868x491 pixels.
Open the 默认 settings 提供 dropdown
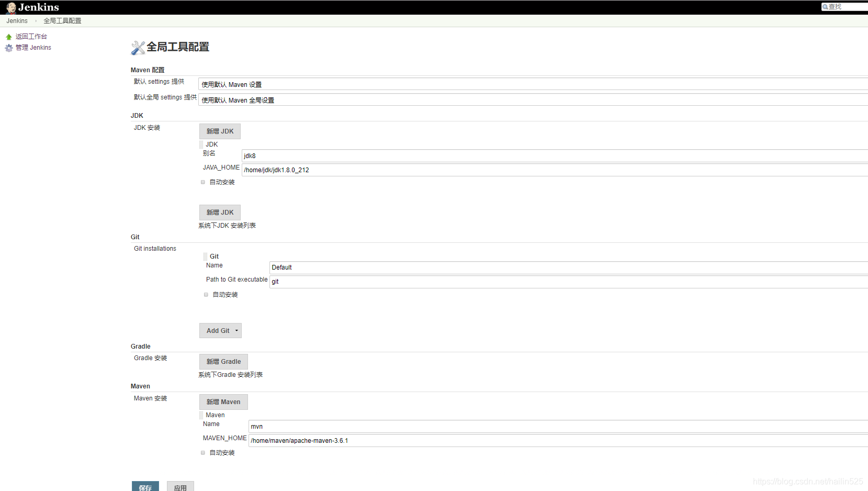[x=533, y=84]
